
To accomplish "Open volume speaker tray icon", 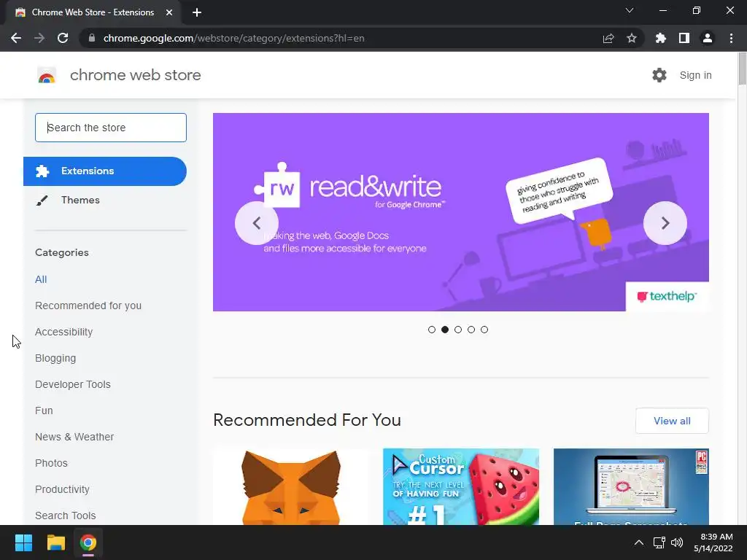I will point(676,542).
